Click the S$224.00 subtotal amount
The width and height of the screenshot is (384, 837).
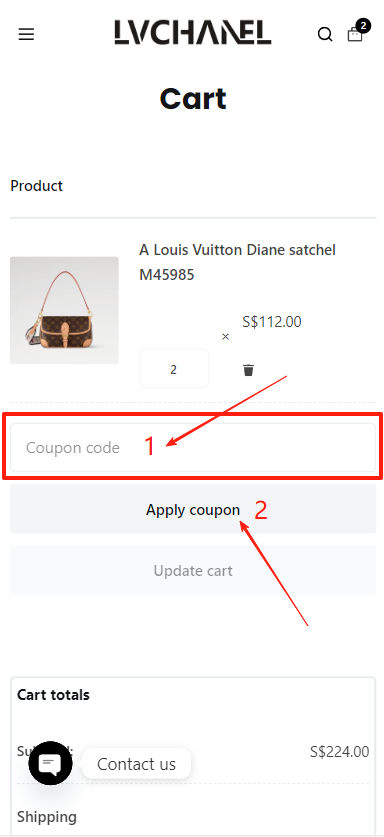pos(339,752)
